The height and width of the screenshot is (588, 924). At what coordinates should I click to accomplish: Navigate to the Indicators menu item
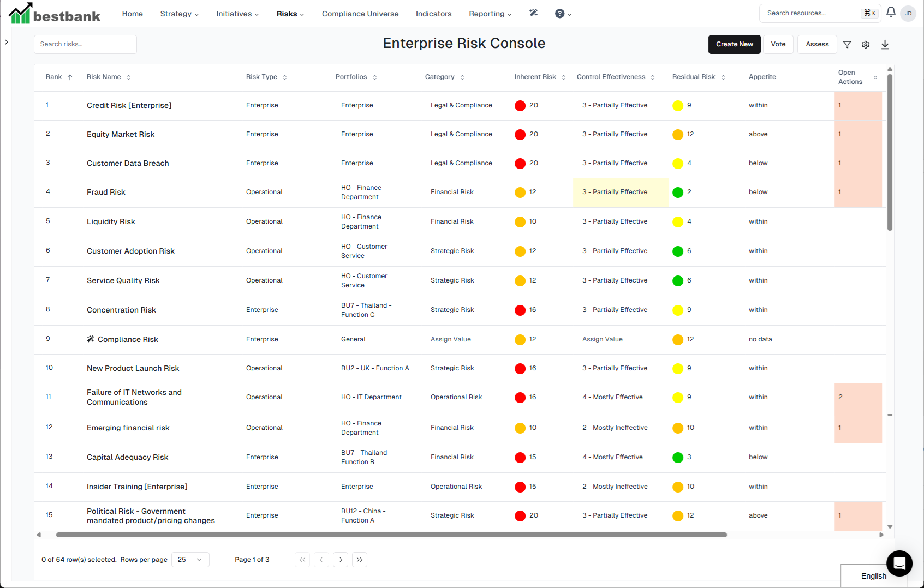pos(433,14)
